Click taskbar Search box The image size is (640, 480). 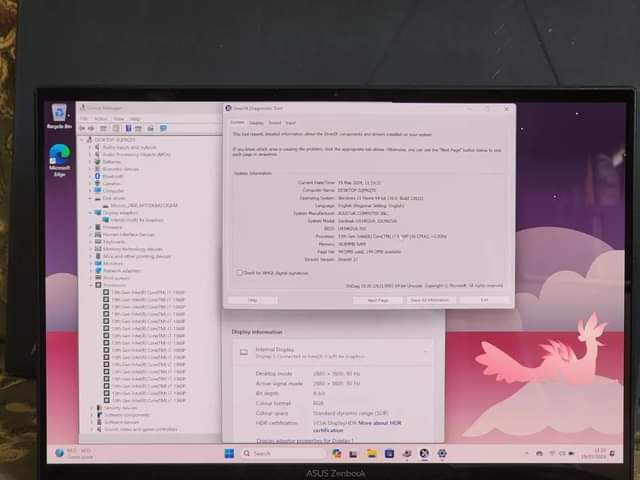[282, 453]
